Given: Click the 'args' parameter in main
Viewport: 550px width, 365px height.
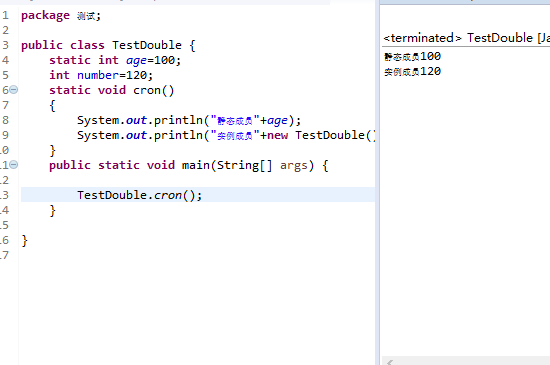Looking at the screenshot, I should 294,165.
